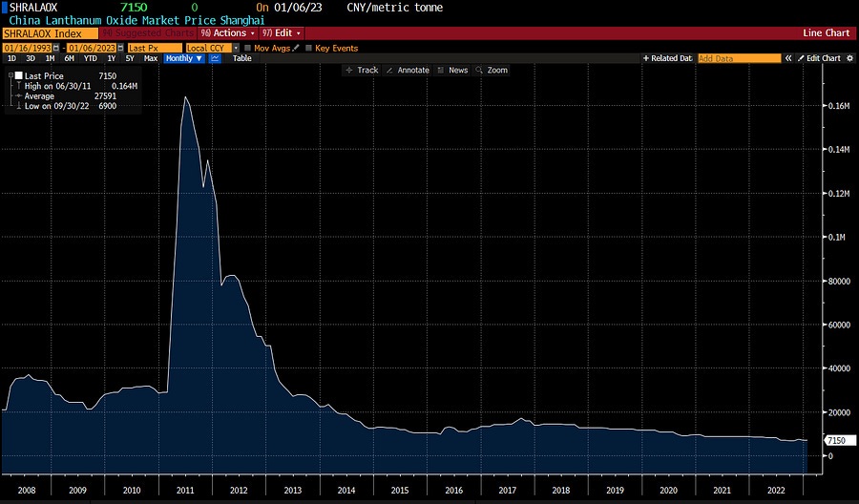Image resolution: width=859 pixels, height=504 pixels.
Task: Open the end date calendar picker icon
Action: pyautogui.click(x=120, y=49)
